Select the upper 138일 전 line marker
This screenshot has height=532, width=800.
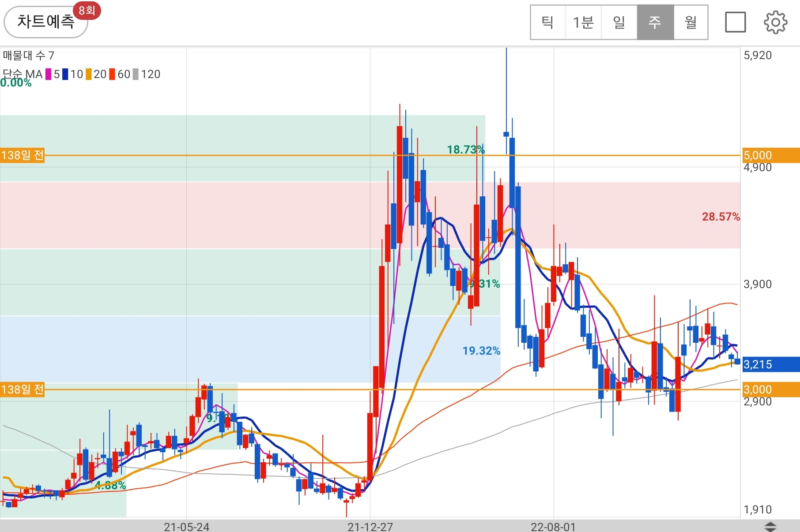[x=23, y=155]
